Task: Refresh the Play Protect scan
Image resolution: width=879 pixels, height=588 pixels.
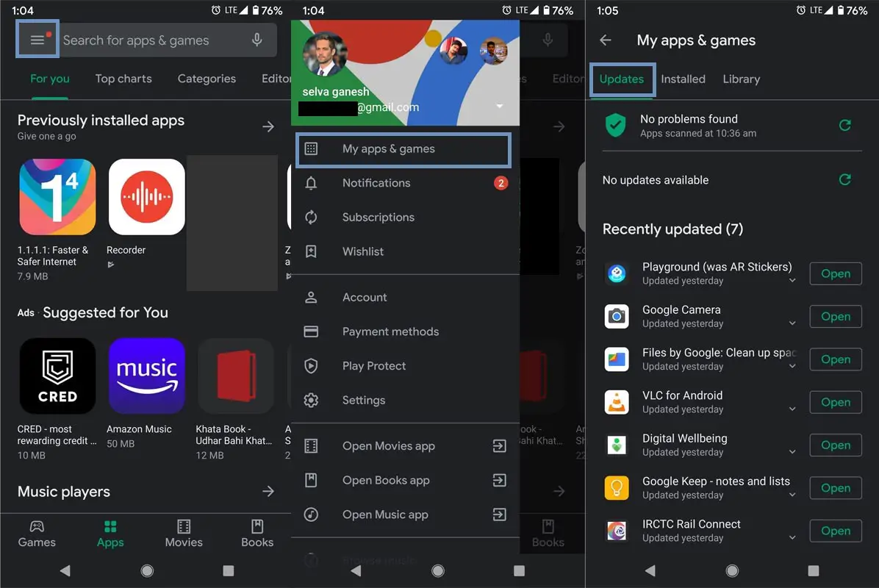Action: (x=844, y=126)
